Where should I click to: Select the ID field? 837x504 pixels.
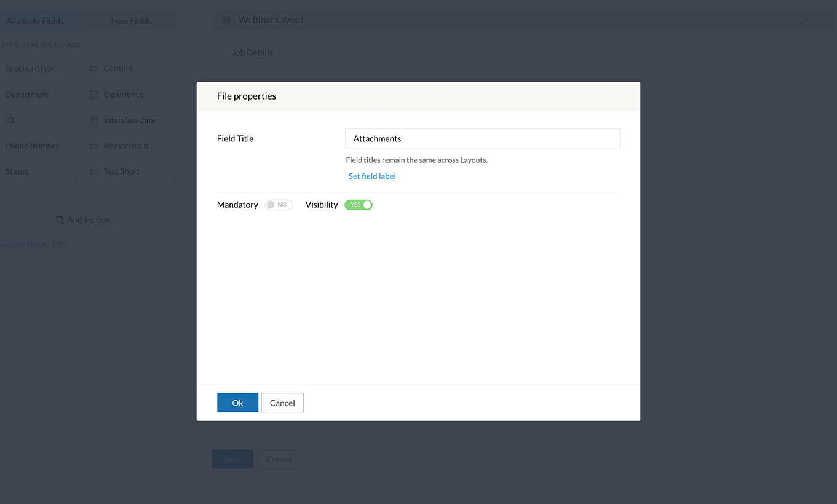click(38, 120)
